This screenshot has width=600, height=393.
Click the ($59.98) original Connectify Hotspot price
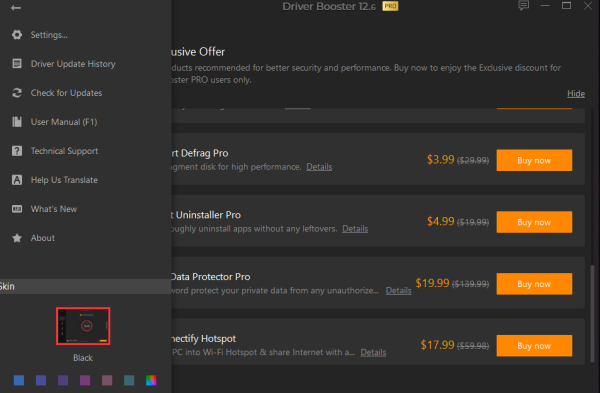pyautogui.click(x=473, y=346)
